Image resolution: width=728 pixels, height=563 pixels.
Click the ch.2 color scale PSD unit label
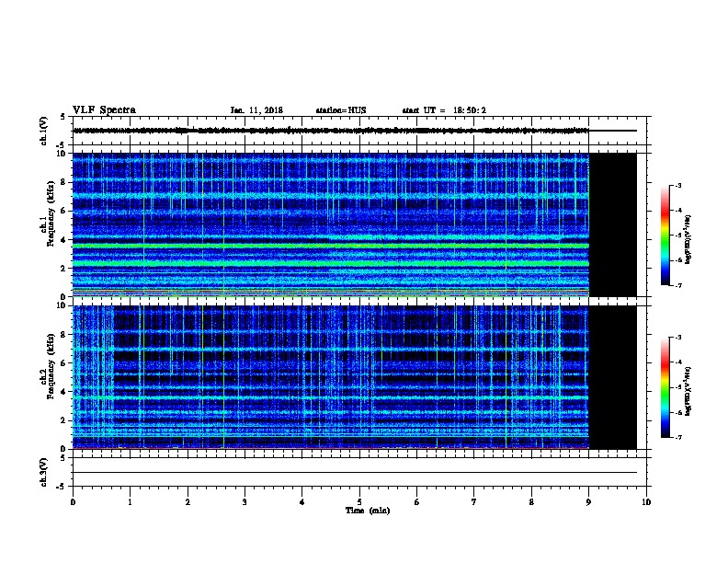[x=688, y=391]
